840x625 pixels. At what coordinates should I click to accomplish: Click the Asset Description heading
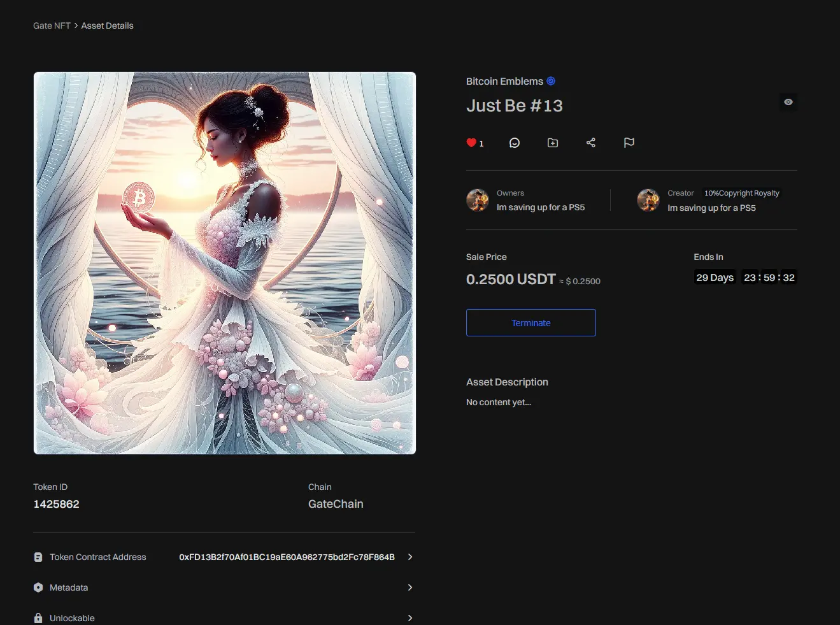point(507,382)
